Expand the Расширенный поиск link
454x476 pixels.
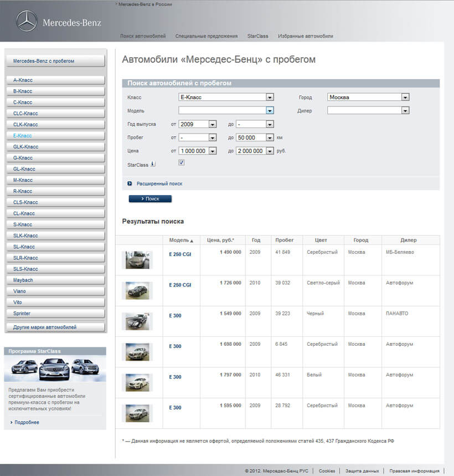159,183
